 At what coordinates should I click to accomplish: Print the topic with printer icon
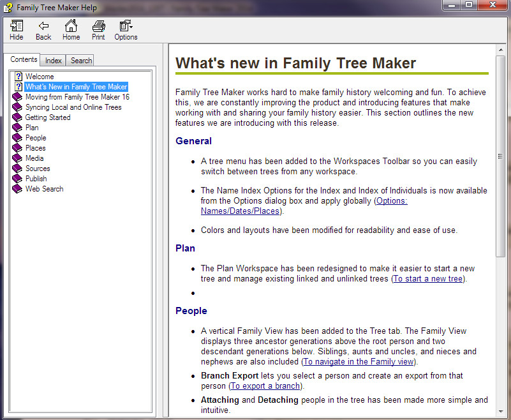point(98,26)
